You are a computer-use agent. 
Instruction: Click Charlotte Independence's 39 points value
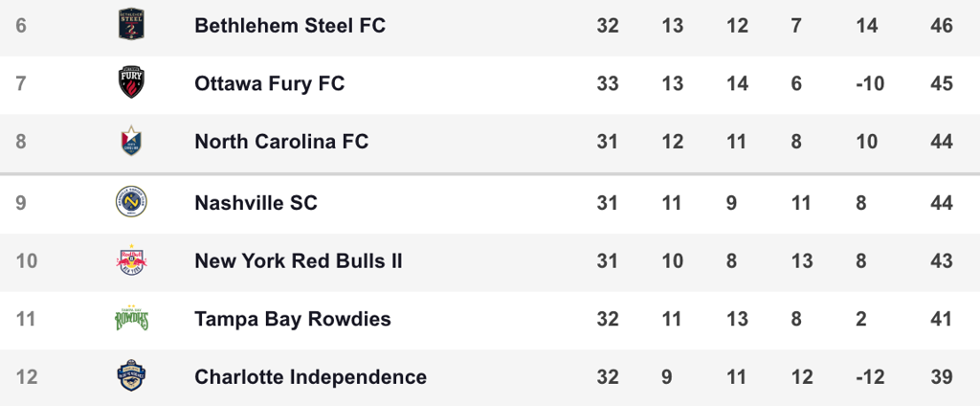click(942, 377)
